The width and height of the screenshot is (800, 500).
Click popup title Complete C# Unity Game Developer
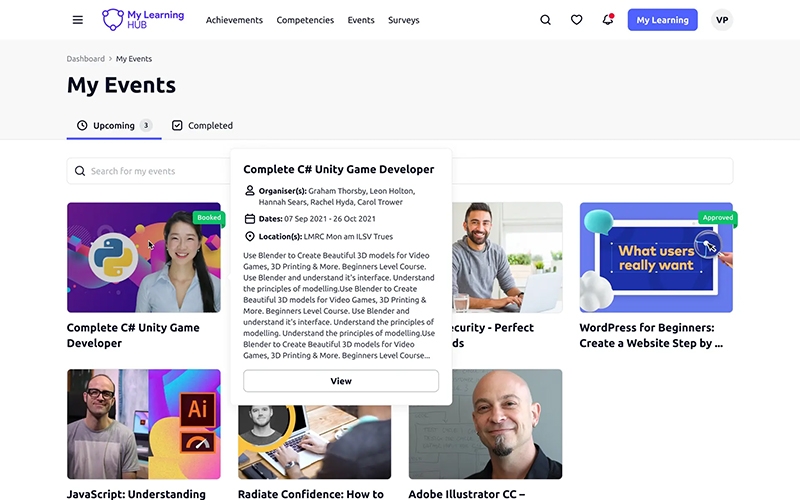tap(339, 169)
